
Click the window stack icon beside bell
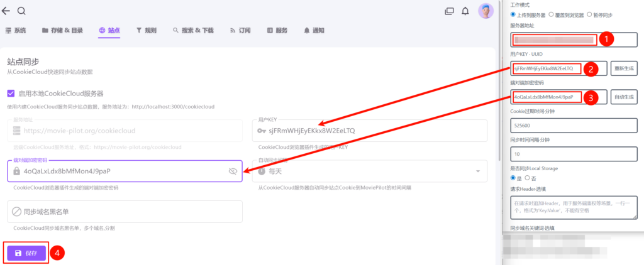tap(449, 11)
